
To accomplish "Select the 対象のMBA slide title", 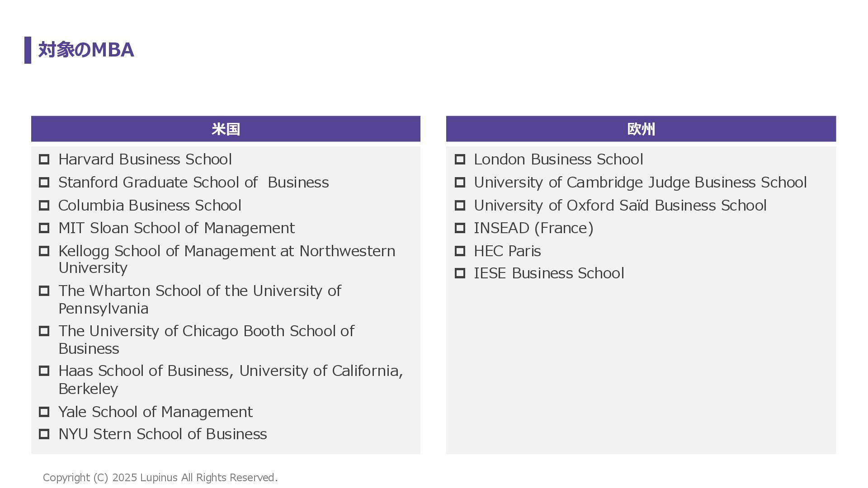I will (x=86, y=50).
